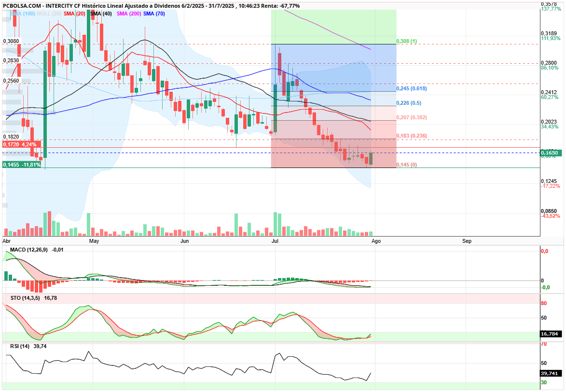Screen dimensions: 566x392
Task: Select the black 16,784 stochastic axis tag
Action: [x=551, y=334]
